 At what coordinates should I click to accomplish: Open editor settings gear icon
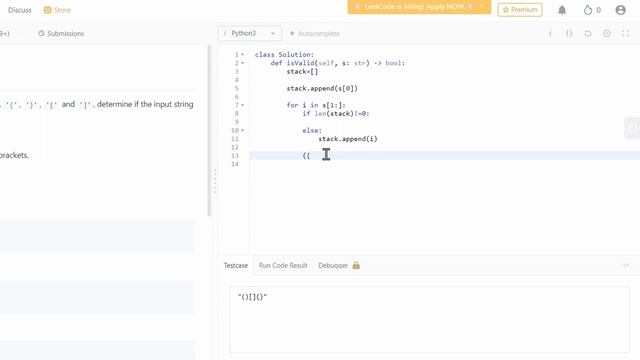(607, 33)
